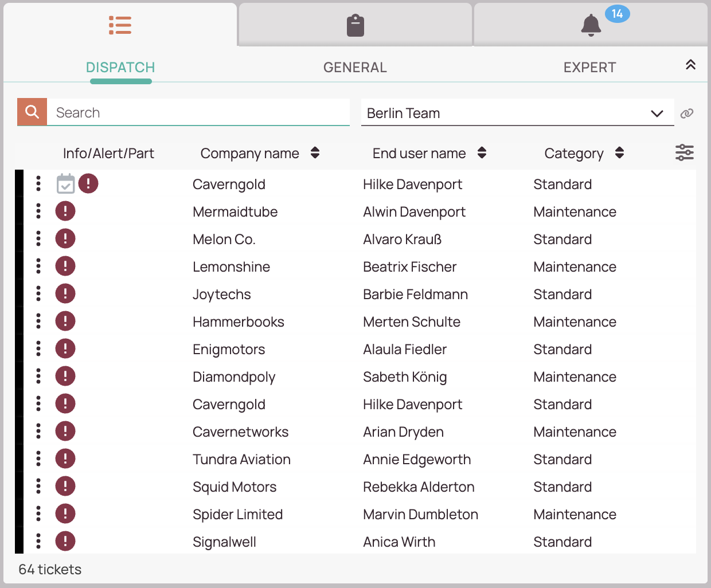Viewport: 711px width, 588px height.
Task: Click the link chain icon beside Berlin Team
Action: [x=686, y=113]
